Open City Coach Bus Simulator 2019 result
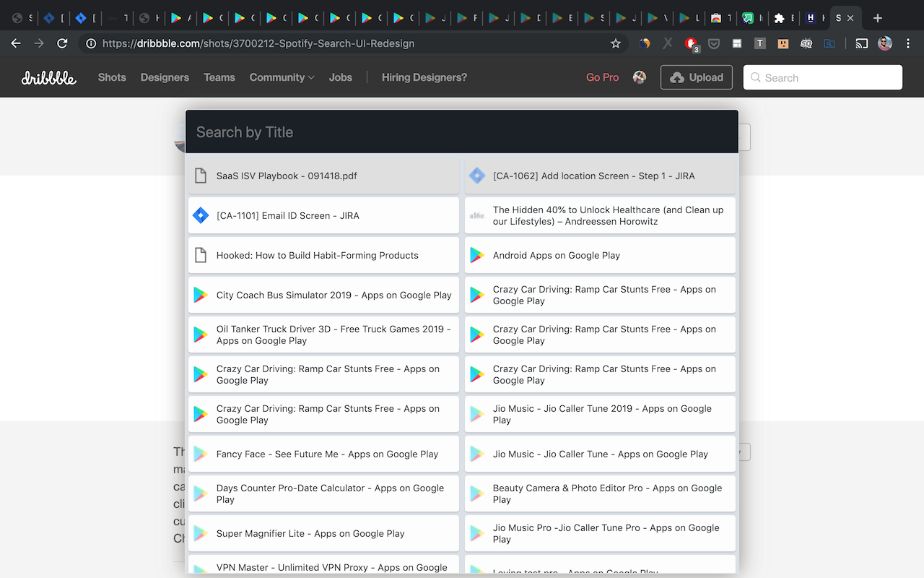 point(323,295)
